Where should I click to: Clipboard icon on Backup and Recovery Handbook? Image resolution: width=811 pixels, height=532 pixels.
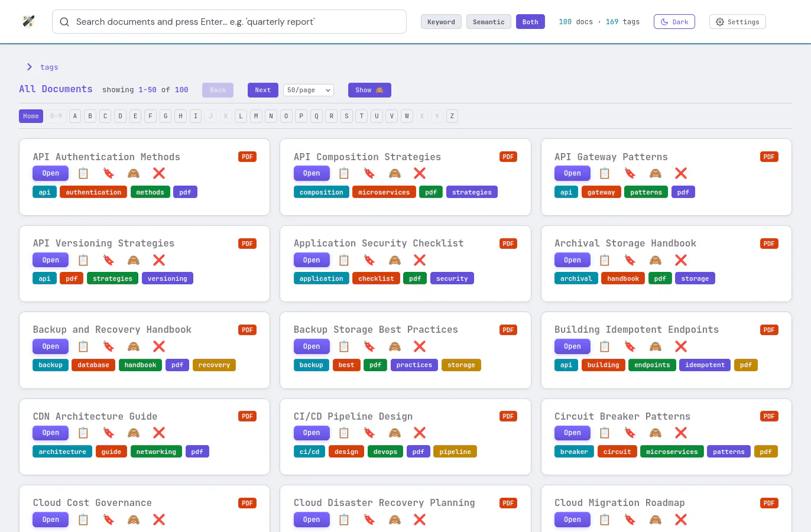tap(83, 346)
